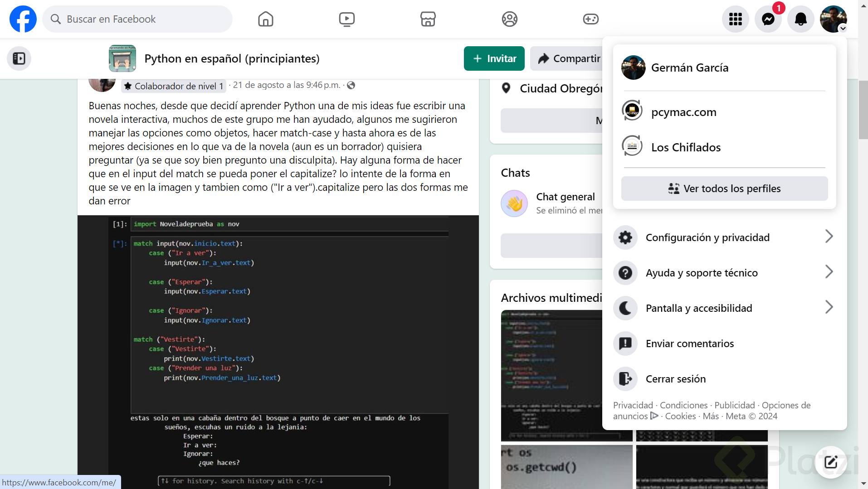Open the Home feed icon
Screen dimensions: 868x489
coord(266,19)
